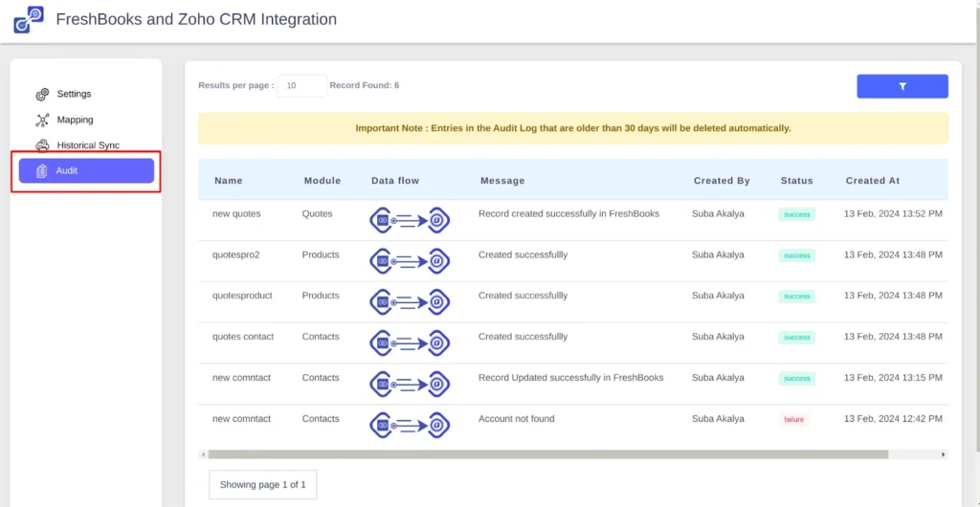Click the Name column header
Screen dimensions: 980x507
(228, 181)
